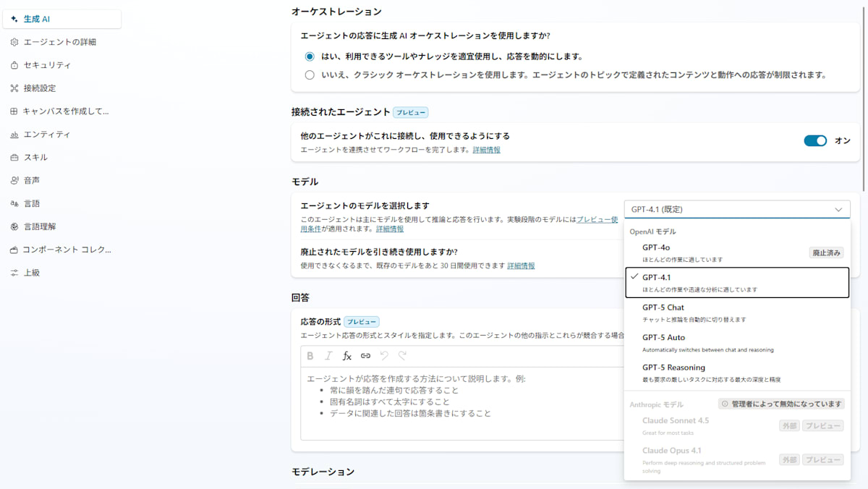Screen dimensions: 868x489
Task: Click the undo arrow in editor toolbar
Action: click(x=384, y=355)
